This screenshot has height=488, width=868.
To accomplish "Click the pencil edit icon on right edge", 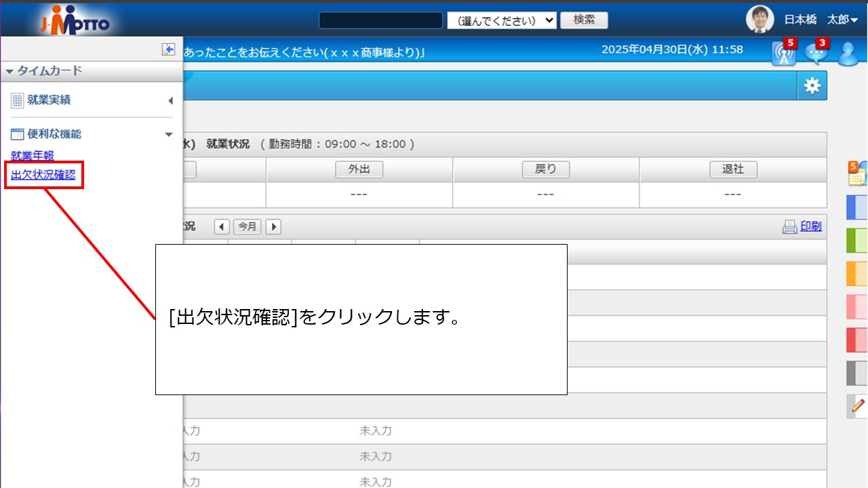I will pyautogui.click(x=858, y=405).
